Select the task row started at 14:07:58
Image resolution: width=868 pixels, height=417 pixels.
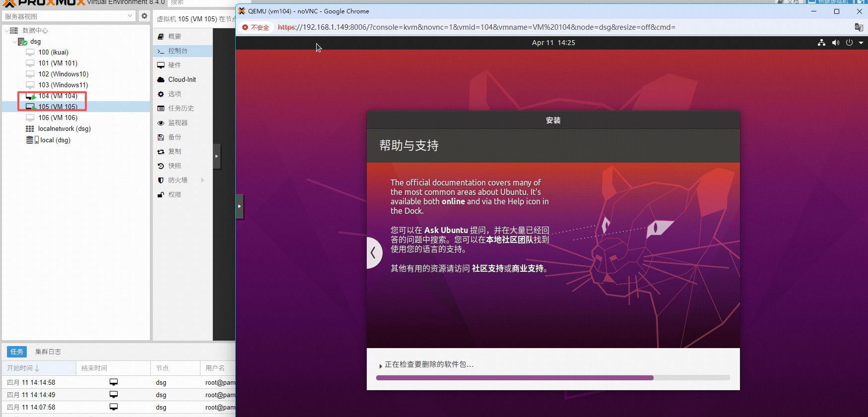pos(119,408)
